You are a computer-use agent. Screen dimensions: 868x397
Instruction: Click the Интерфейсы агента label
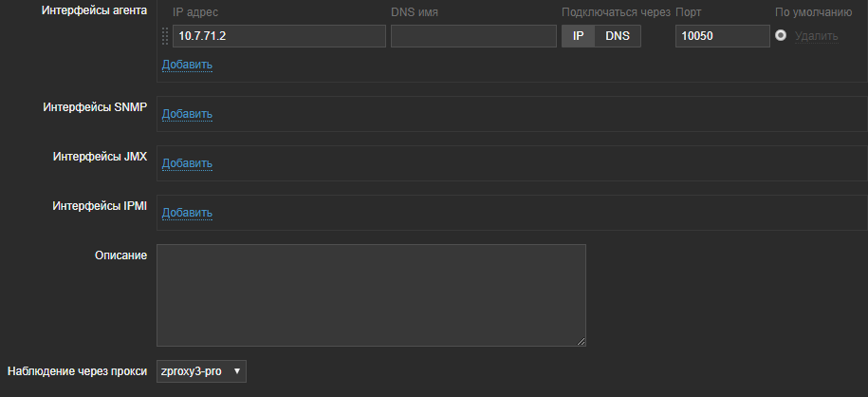click(96, 11)
